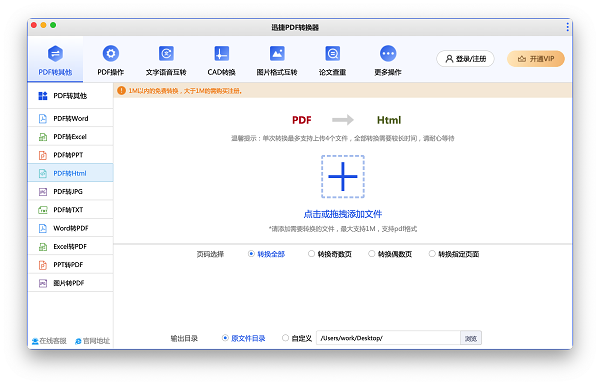
Task: Open 在线客服 online support
Action: (49, 341)
